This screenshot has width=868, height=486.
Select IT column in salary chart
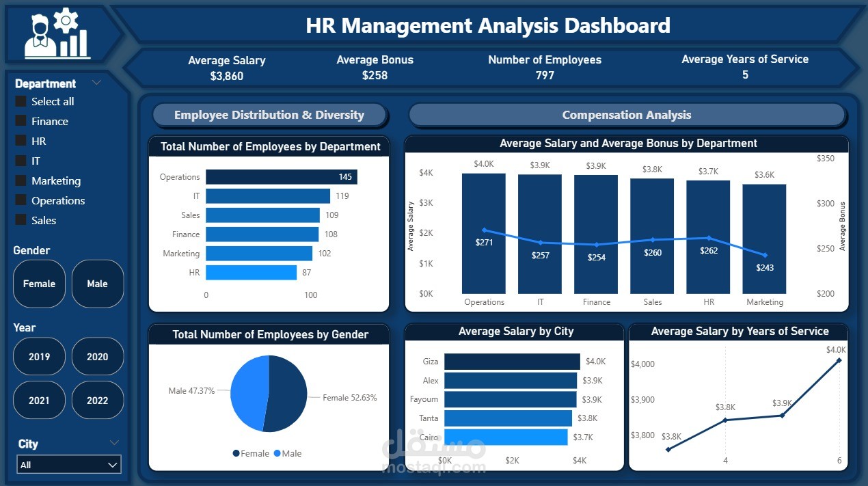click(x=540, y=234)
